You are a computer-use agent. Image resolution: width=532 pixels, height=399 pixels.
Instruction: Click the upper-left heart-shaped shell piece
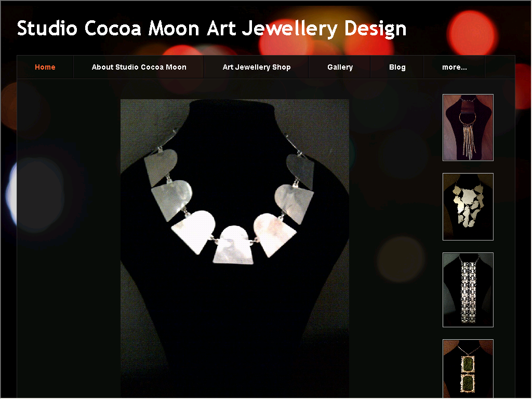point(161,167)
